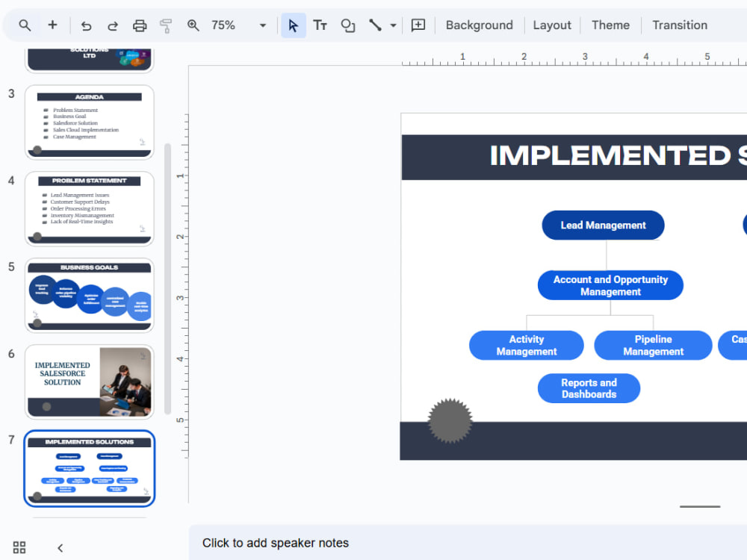Open the shape insert tool
The width and height of the screenshot is (747, 560).
pyautogui.click(x=348, y=25)
